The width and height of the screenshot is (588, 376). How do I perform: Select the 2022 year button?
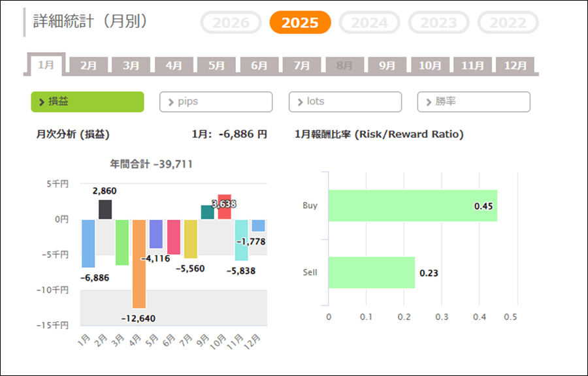click(508, 23)
